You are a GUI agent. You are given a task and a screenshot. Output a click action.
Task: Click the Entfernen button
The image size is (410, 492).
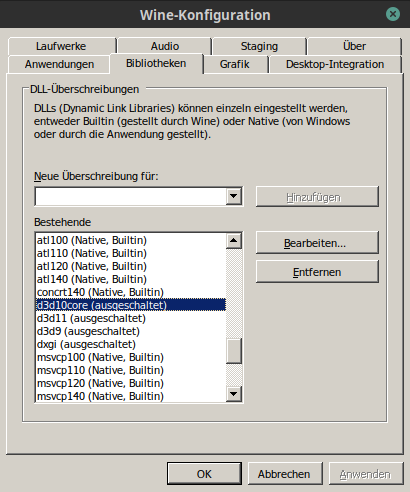coord(317,272)
